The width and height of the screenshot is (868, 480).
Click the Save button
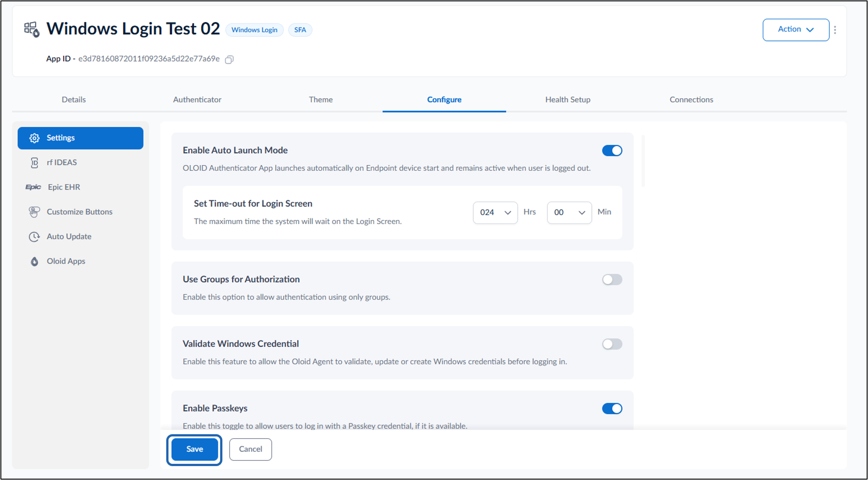point(195,449)
